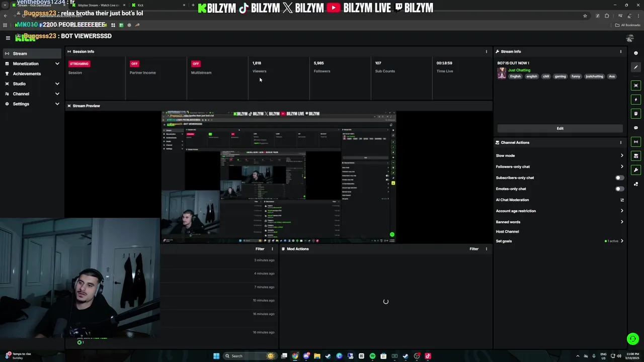Open the green help bubble icon

633,339
